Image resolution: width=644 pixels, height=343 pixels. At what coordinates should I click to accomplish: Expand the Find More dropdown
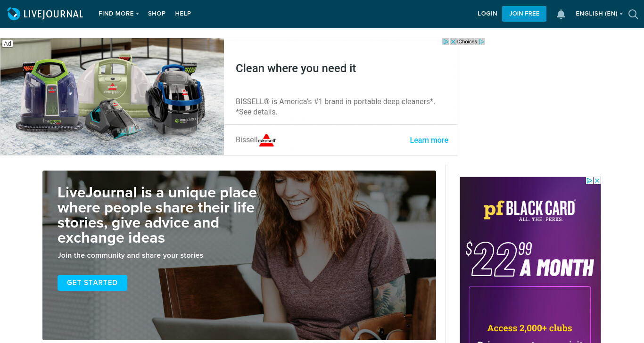pyautogui.click(x=119, y=14)
